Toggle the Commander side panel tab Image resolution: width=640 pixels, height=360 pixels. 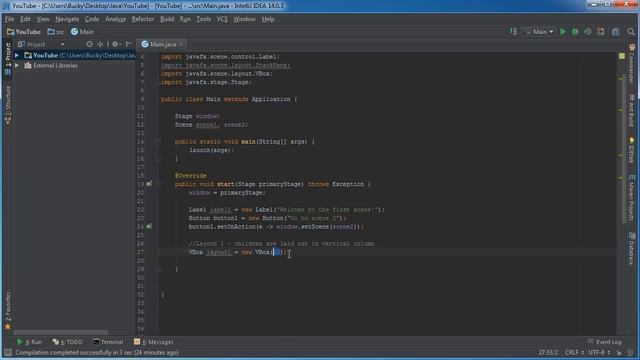pyautogui.click(x=631, y=64)
